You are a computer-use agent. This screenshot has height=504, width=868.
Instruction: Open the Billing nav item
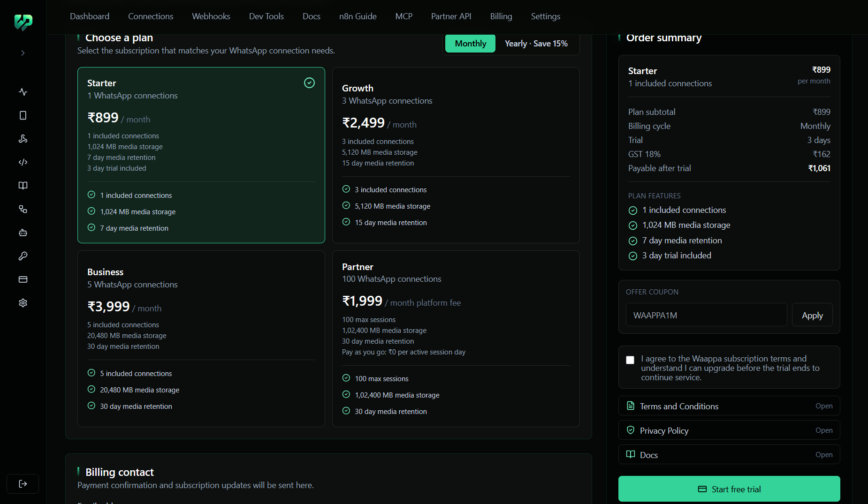pyautogui.click(x=501, y=16)
